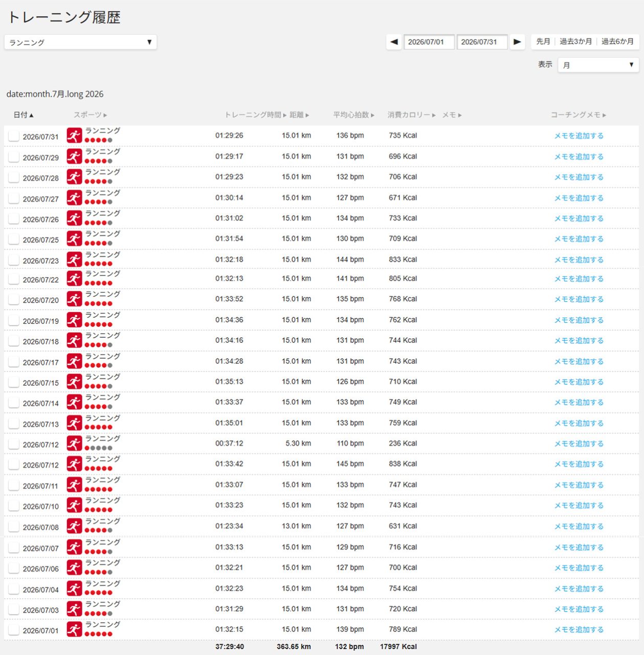
Task: Click running icon for 2026/07/08 row
Action: 75,527
